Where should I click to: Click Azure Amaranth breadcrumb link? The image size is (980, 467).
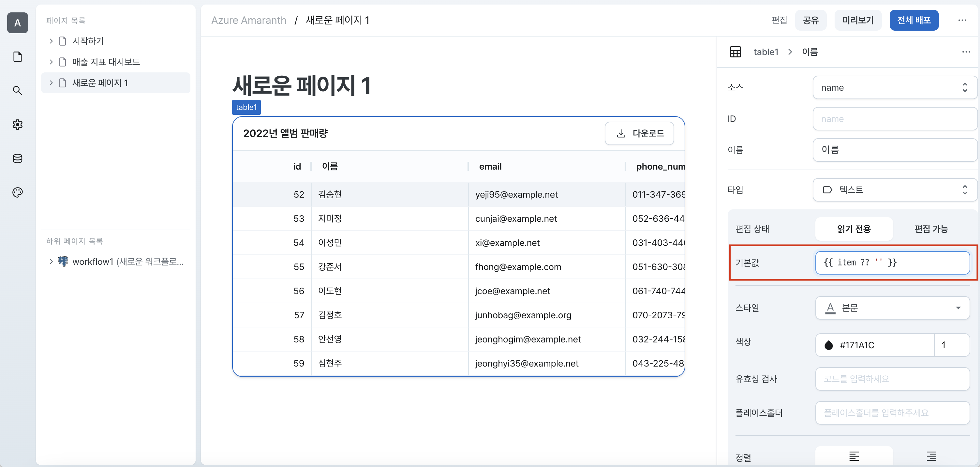pos(249,20)
